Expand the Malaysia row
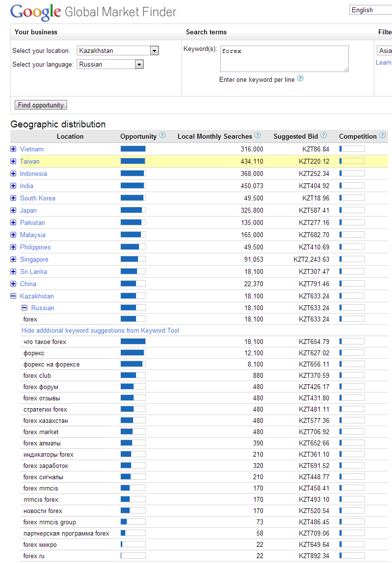The height and width of the screenshot is (564, 392). click(13, 235)
